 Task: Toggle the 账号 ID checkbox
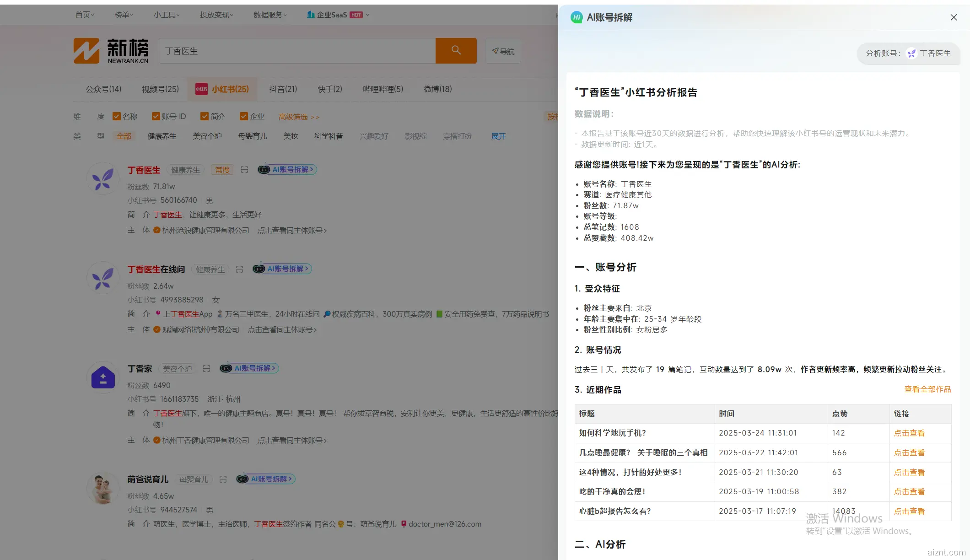pos(156,117)
